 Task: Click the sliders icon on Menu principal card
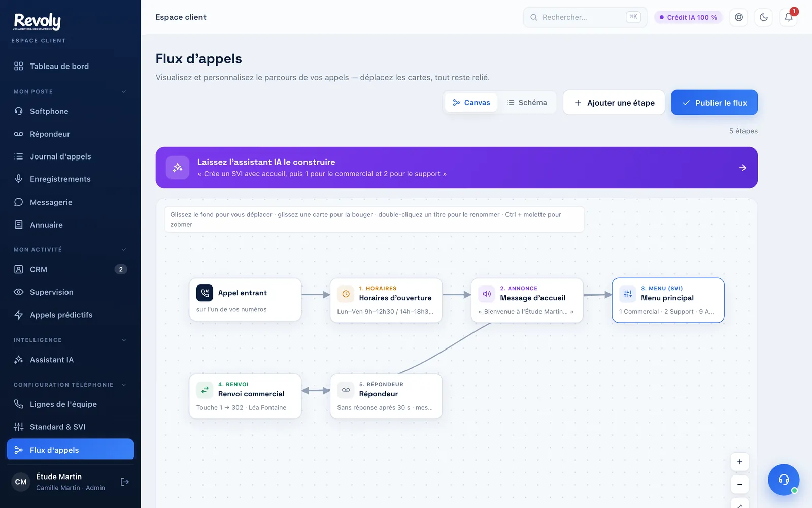628,294
